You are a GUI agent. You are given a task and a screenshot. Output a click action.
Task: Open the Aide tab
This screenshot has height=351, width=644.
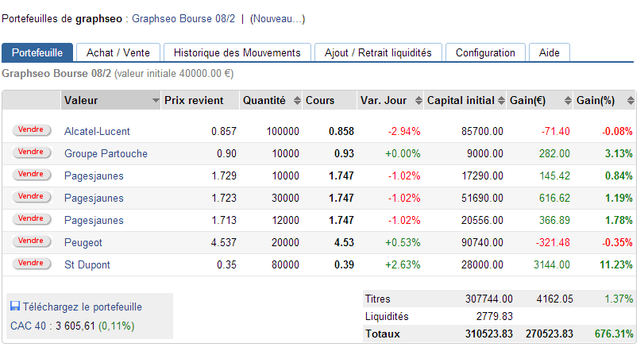[549, 52]
